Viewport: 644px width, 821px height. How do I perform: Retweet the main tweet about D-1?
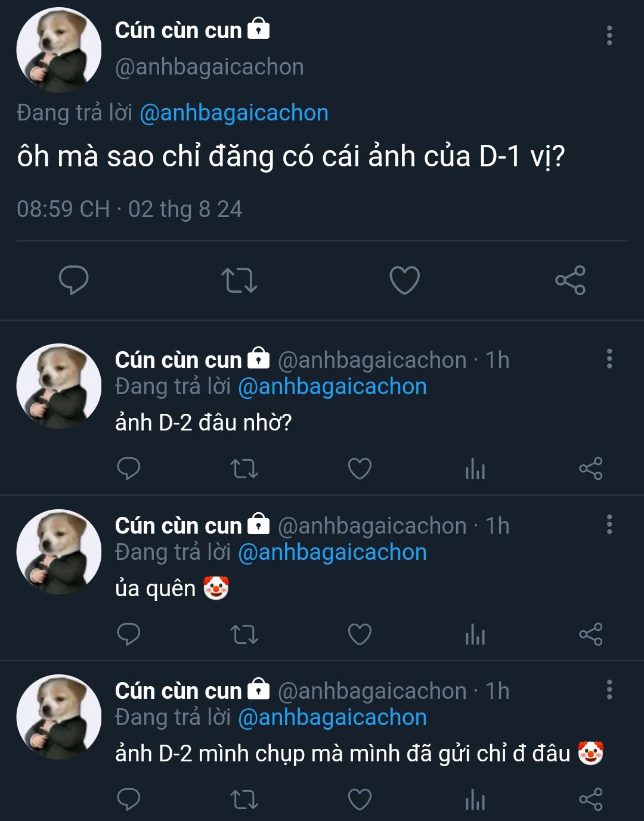pos(239,280)
